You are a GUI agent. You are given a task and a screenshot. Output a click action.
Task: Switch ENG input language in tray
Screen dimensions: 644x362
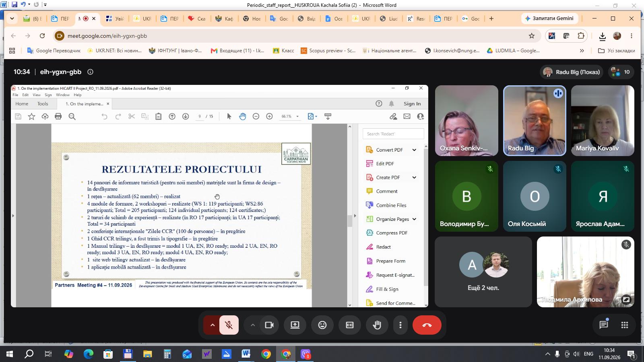tap(588, 354)
